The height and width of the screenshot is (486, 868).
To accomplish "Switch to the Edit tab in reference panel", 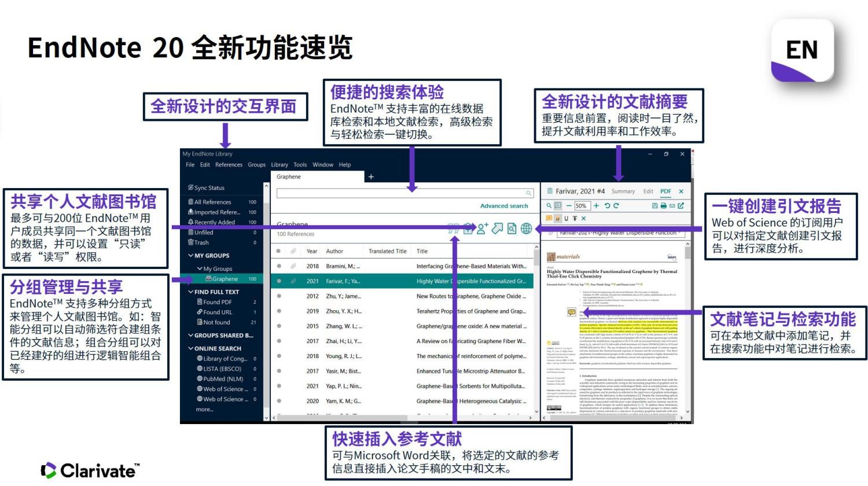I will (x=648, y=192).
